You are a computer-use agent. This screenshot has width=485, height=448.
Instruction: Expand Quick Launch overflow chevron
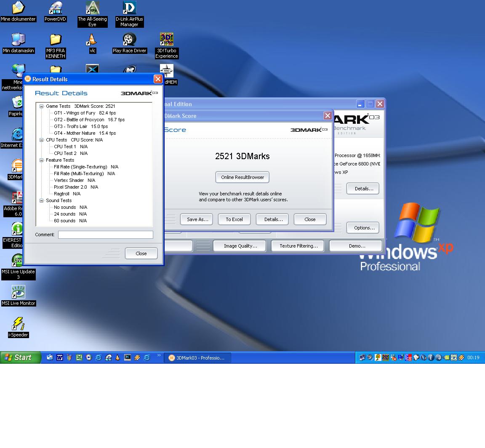(x=159, y=355)
